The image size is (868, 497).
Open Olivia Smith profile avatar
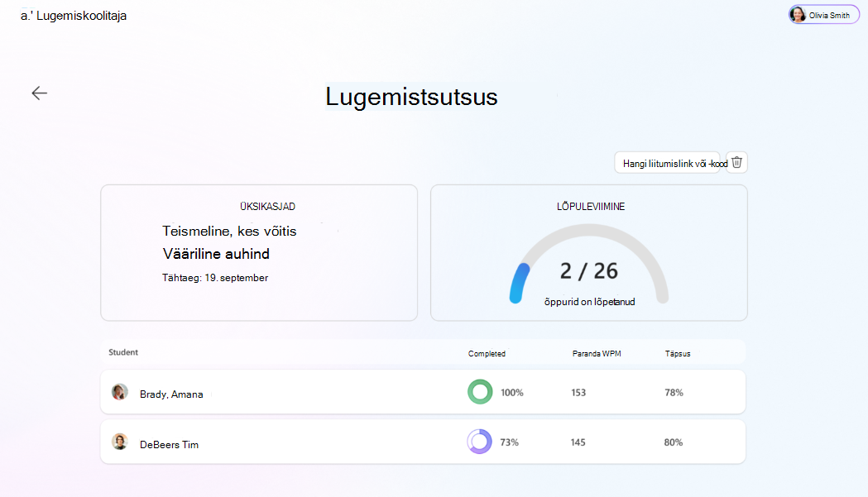click(x=798, y=14)
